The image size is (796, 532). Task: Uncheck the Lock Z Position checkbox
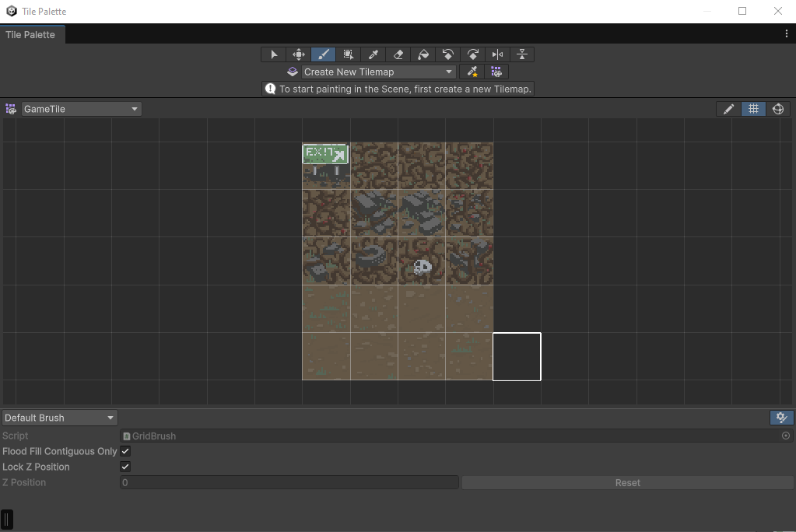point(125,467)
